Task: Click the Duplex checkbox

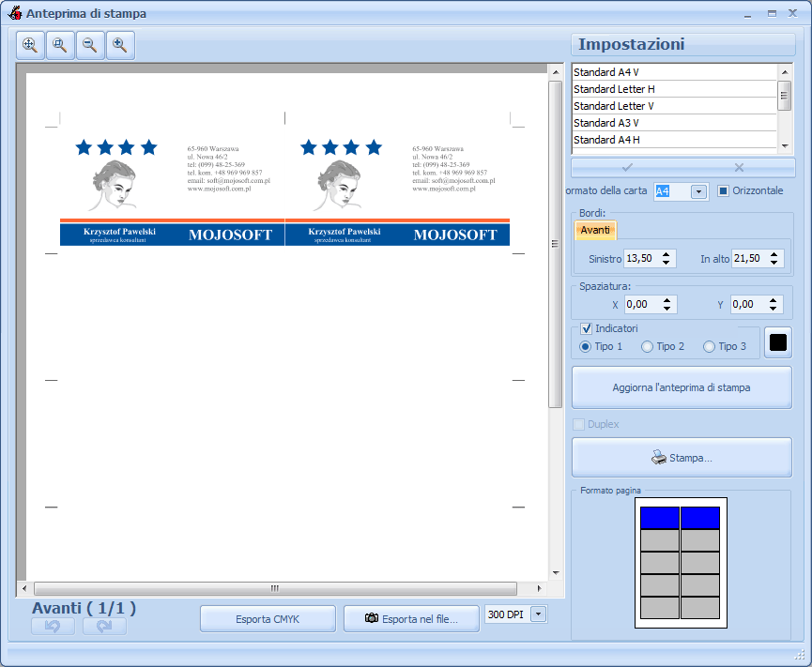Action: coord(578,424)
